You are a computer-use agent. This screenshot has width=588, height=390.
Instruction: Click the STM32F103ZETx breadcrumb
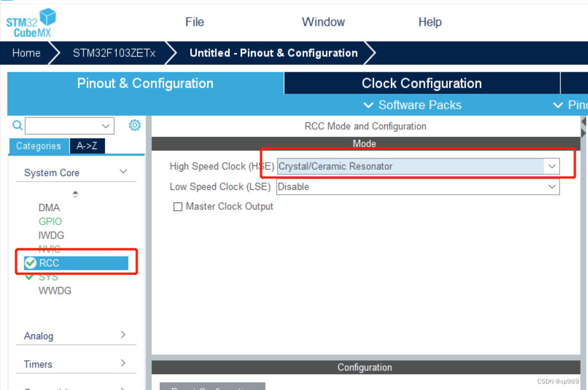[x=114, y=53]
